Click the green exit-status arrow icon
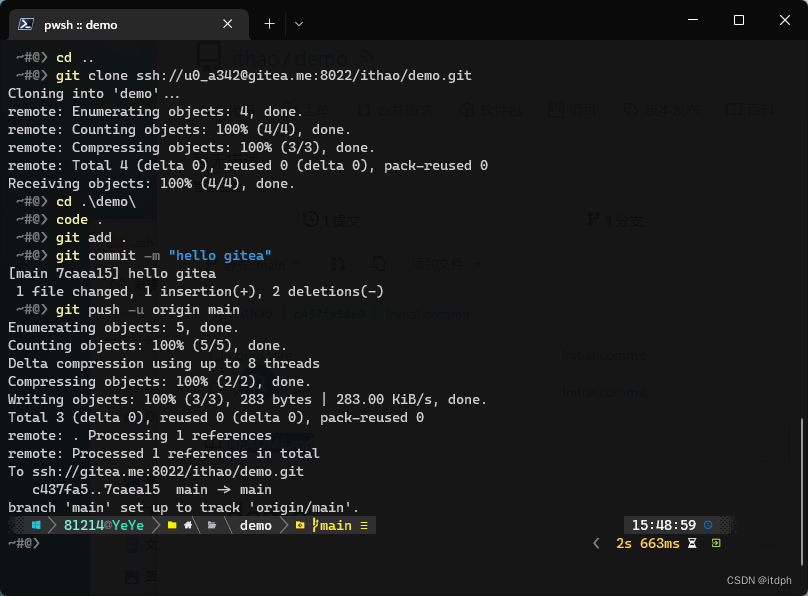This screenshot has height=596, width=808. tap(716, 543)
